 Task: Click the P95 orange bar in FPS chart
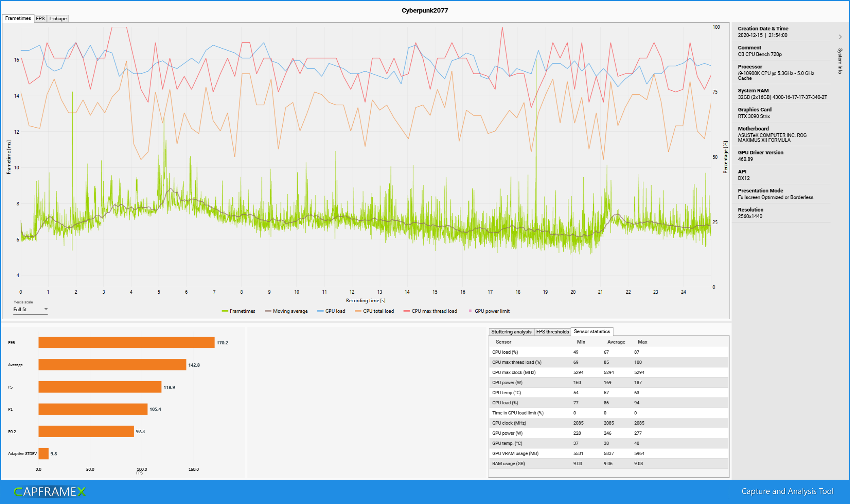(x=126, y=342)
